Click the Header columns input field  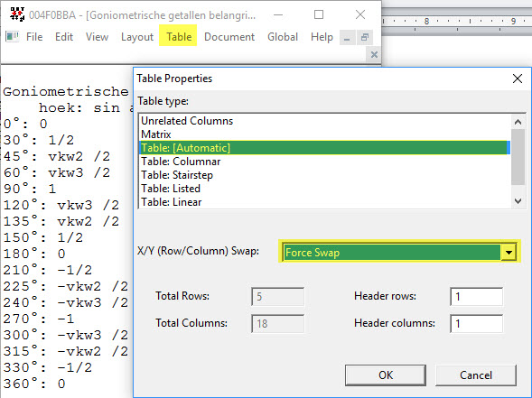click(x=476, y=323)
